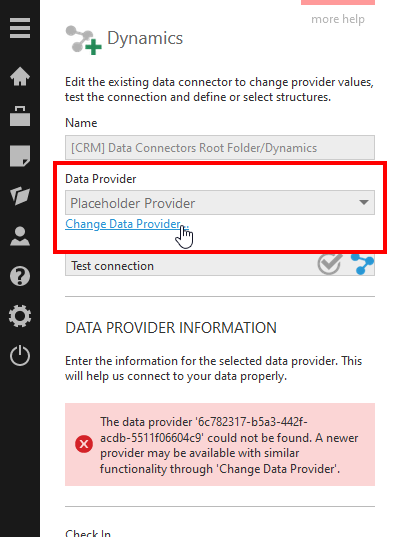The width and height of the screenshot is (399, 537).
Task: Click the gray checkmark in Test connection row
Action: pos(329,264)
